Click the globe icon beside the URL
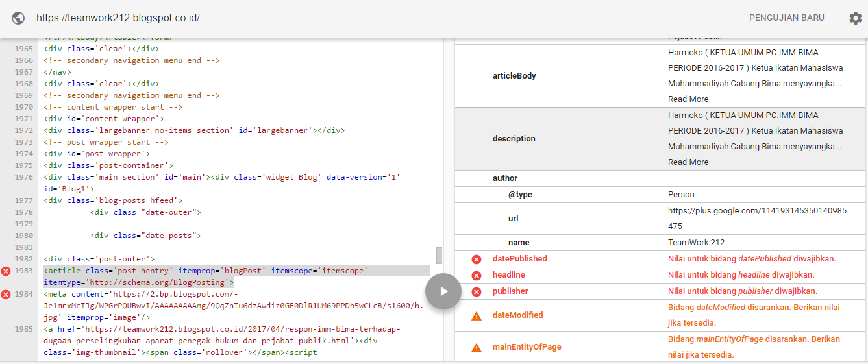Screen dimensions: 868x364 18,18
